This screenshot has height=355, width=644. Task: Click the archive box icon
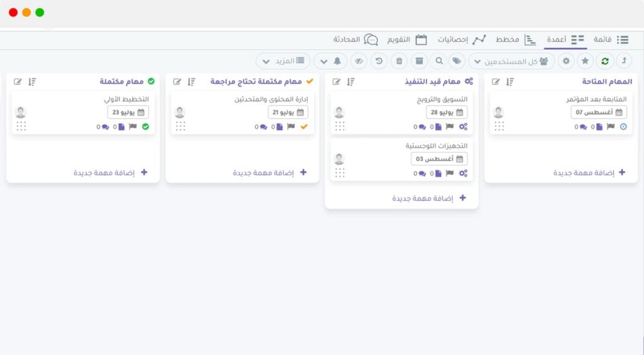tap(419, 61)
